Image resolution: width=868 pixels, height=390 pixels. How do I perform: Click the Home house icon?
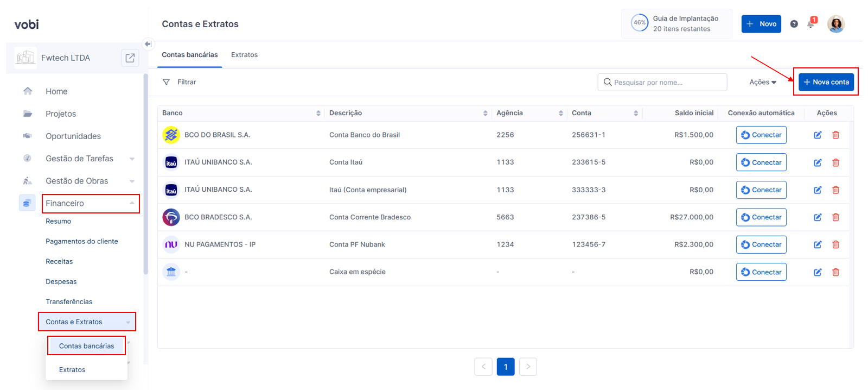coord(28,91)
